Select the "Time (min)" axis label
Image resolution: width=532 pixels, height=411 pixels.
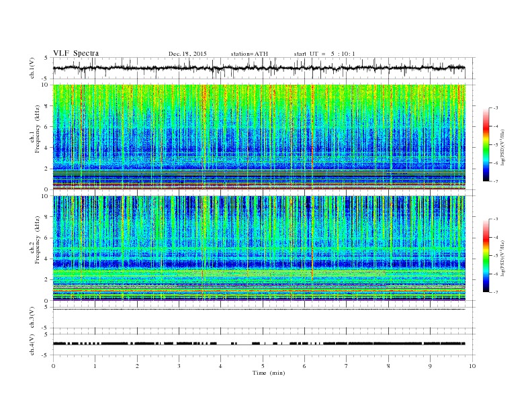[269, 373]
